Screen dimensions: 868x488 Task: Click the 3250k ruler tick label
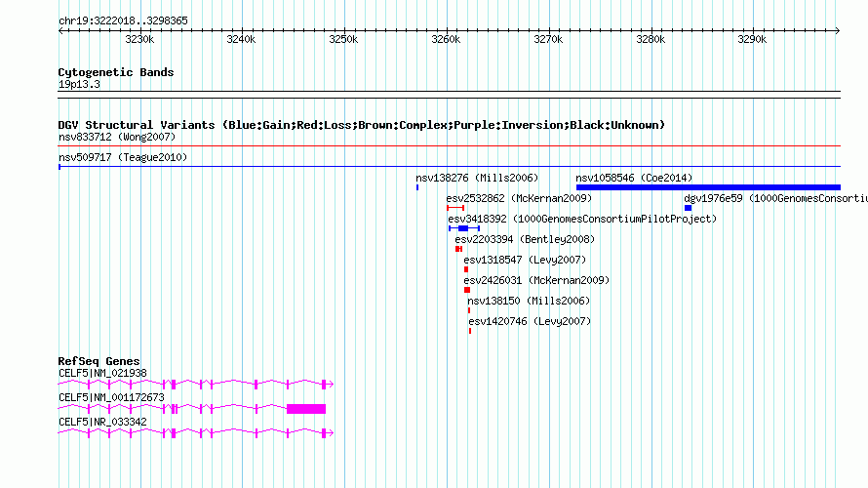tap(343, 39)
